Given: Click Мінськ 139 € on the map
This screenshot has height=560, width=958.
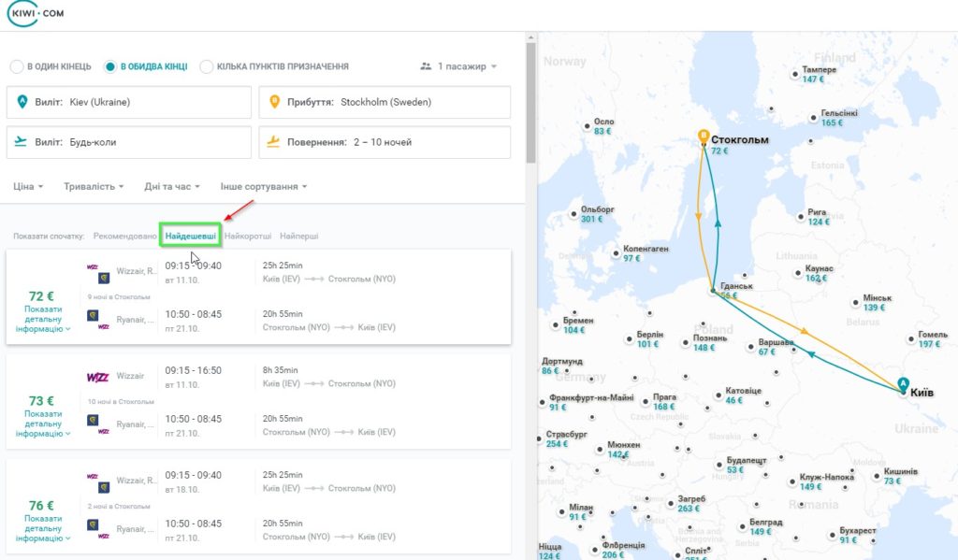Looking at the screenshot, I should [x=873, y=302].
